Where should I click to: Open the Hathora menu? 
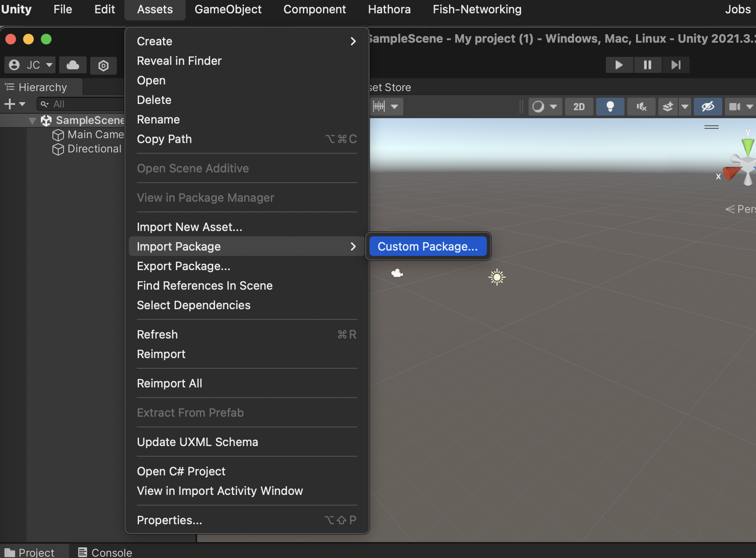click(x=389, y=9)
